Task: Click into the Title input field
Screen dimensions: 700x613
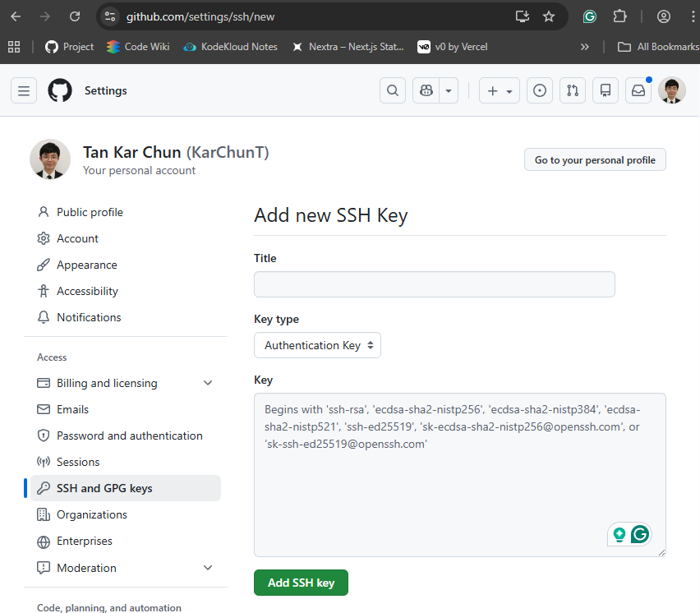Action: point(434,284)
